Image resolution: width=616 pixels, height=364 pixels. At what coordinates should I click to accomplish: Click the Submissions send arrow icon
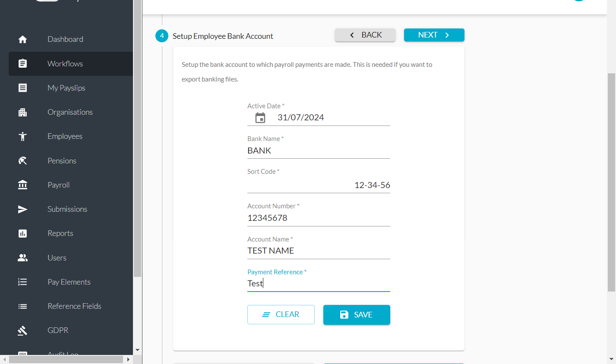(23, 209)
